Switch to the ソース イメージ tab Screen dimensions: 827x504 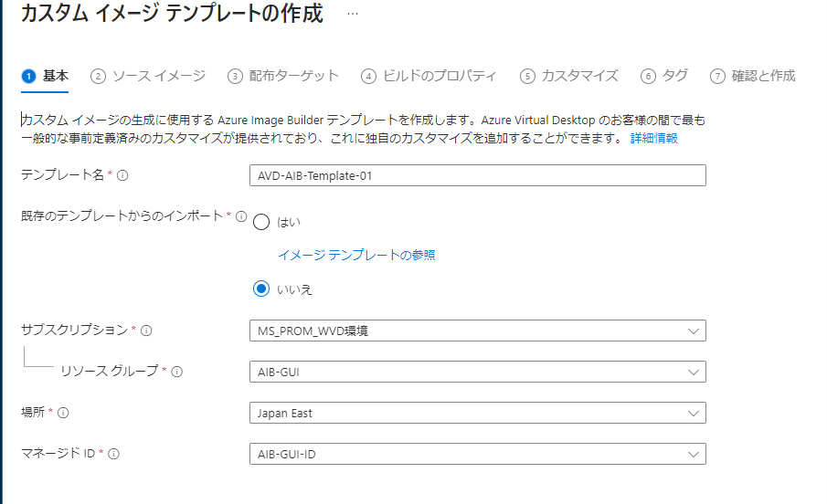[x=148, y=76]
